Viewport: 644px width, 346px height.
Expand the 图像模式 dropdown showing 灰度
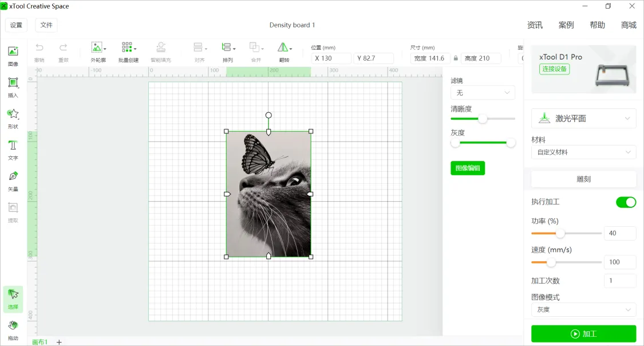(x=584, y=309)
